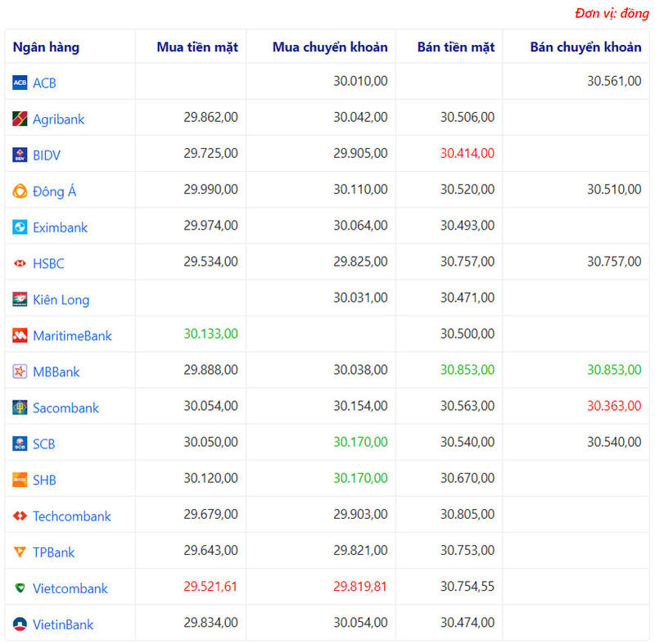This screenshot has width=655, height=644.
Task: Open the Eximbank link
Action: (x=60, y=227)
